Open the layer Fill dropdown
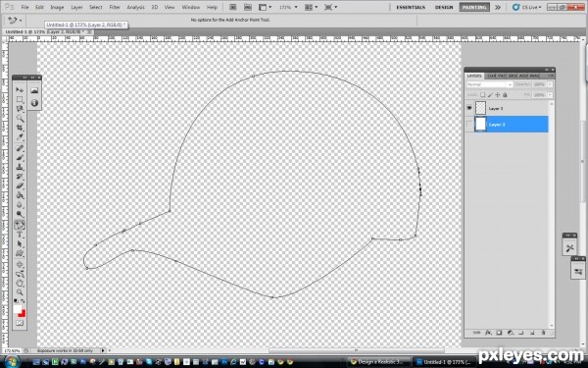The height and width of the screenshot is (368, 588). (550, 95)
